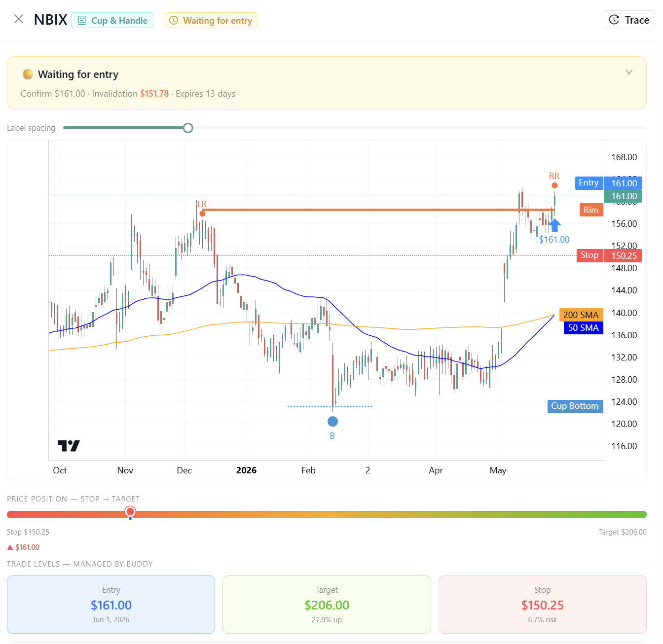Open the Stop $150.25 card

coord(543,605)
